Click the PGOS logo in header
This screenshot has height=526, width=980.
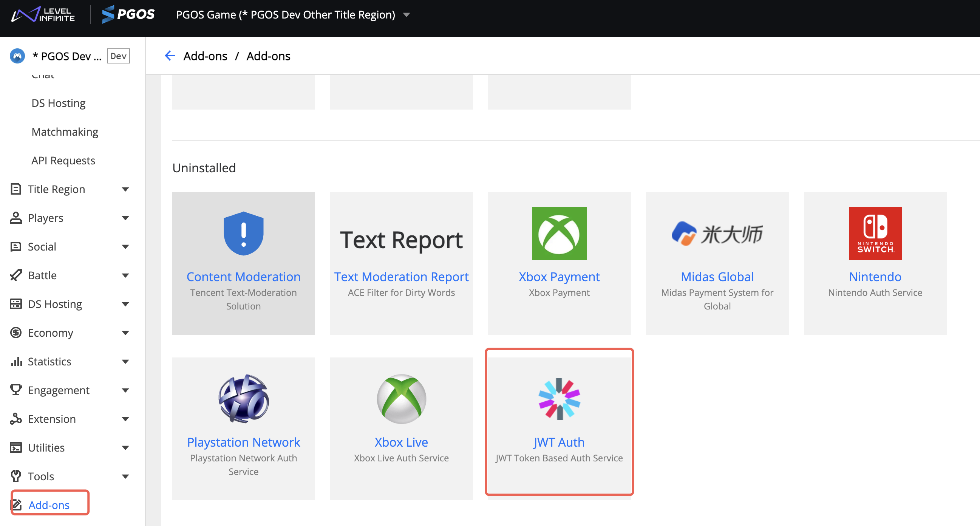tap(128, 14)
